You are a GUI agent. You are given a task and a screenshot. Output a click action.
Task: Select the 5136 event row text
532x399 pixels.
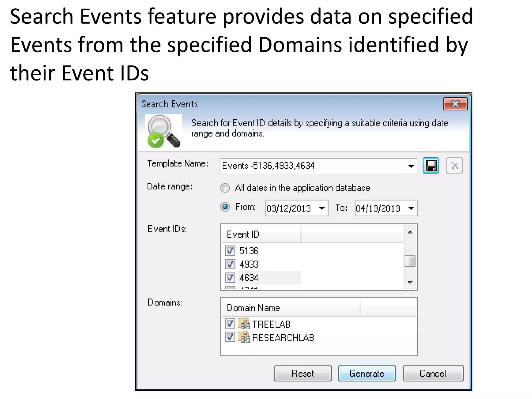(249, 251)
